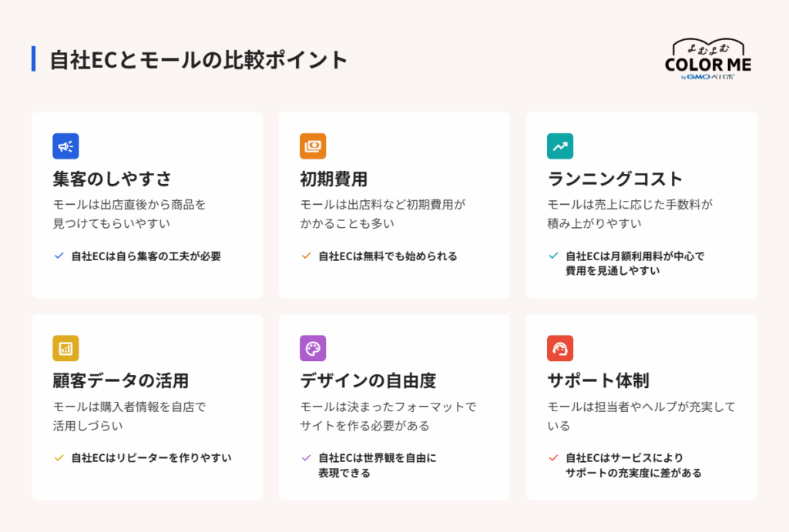Select the 顧客データの活用 heading
789x532 pixels.
[120, 380]
